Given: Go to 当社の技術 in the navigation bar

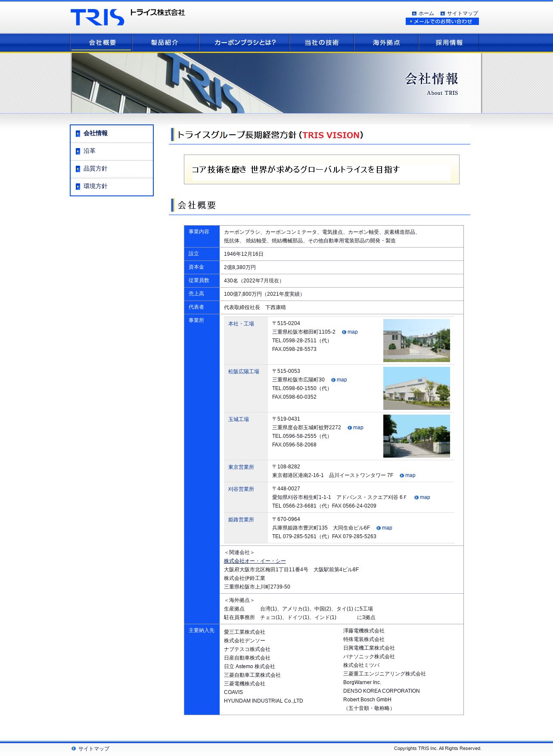Looking at the screenshot, I should pyautogui.click(x=322, y=43).
